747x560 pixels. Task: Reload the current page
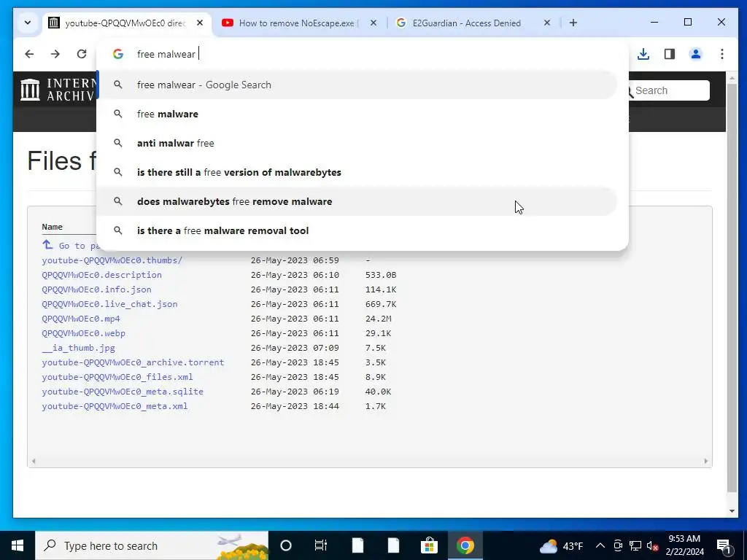[x=82, y=54]
